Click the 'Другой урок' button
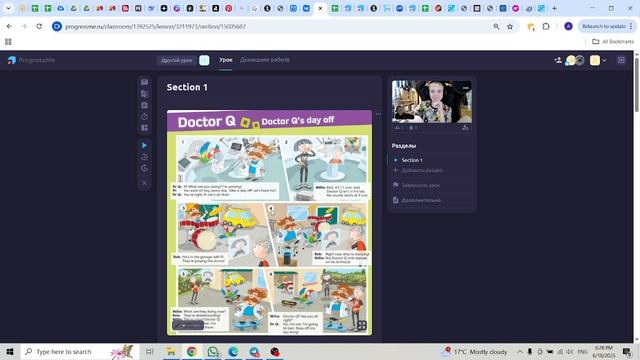Viewport: 640px width, 360px height. [176, 60]
